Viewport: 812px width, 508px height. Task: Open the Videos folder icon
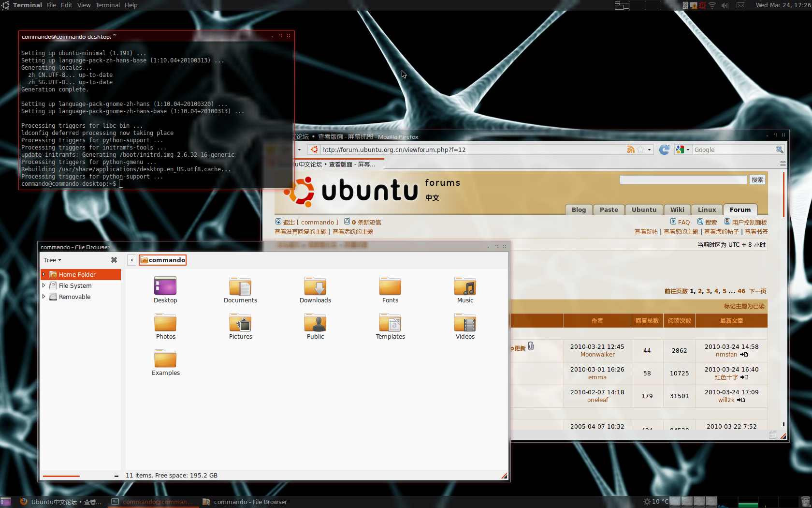coord(465,323)
